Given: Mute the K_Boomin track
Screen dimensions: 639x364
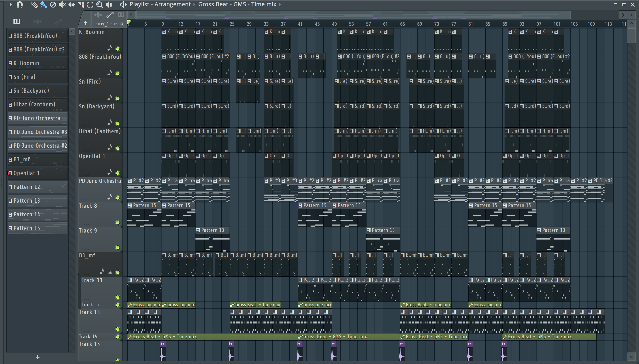Looking at the screenshot, I should [x=118, y=49].
